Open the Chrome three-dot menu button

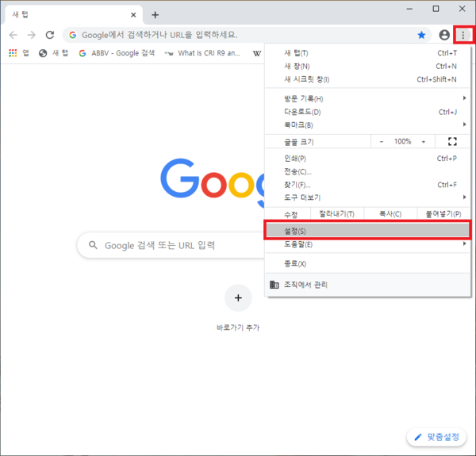coord(463,35)
